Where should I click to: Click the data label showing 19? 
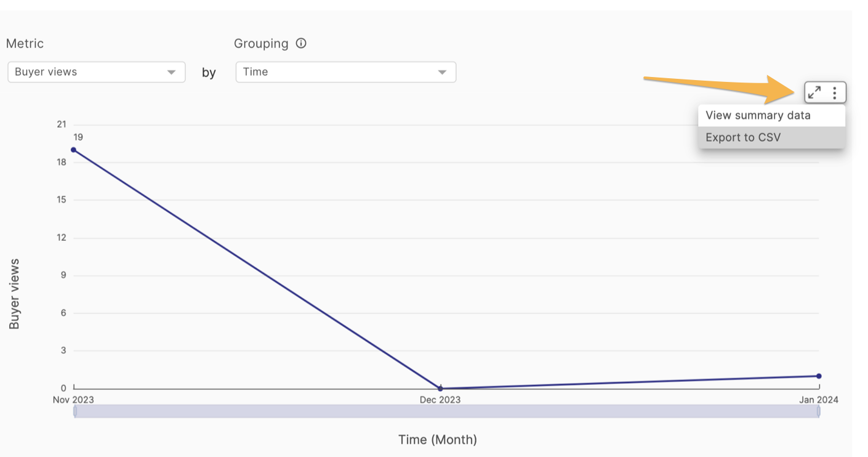point(79,137)
